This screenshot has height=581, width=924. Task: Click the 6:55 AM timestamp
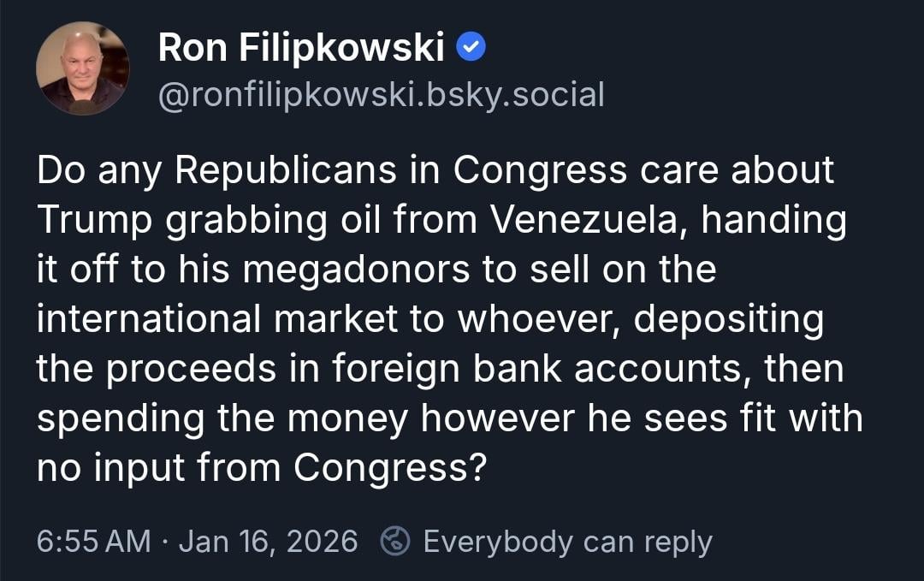(93, 542)
